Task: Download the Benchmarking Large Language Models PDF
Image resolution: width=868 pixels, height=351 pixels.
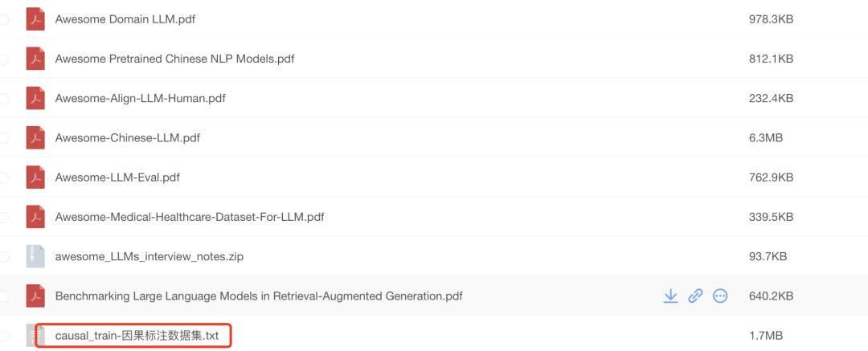Action: click(x=670, y=296)
